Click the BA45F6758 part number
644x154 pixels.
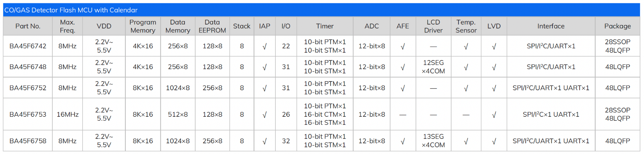pyautogui.click(x=28, y=141)
